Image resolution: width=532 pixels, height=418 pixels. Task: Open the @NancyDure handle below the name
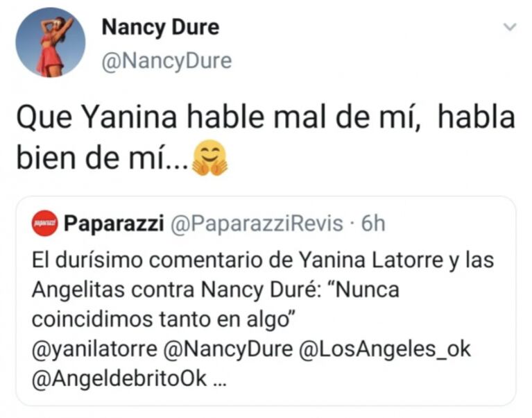166,61
